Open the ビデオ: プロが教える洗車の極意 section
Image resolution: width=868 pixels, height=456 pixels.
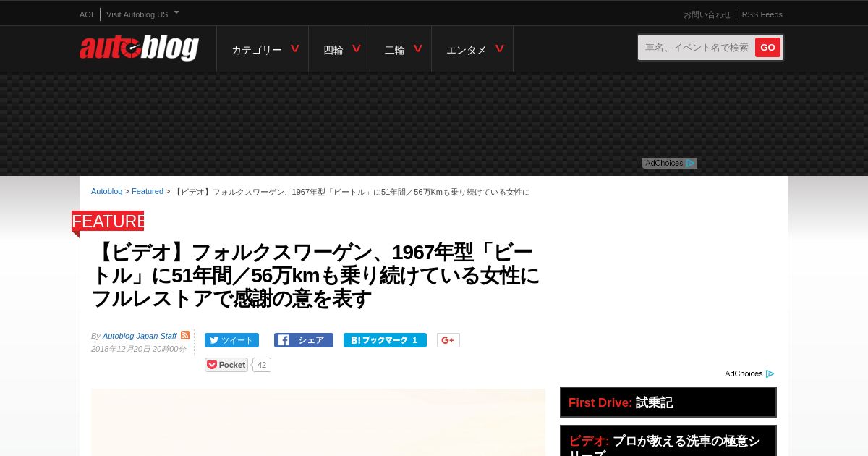point(668,441)
